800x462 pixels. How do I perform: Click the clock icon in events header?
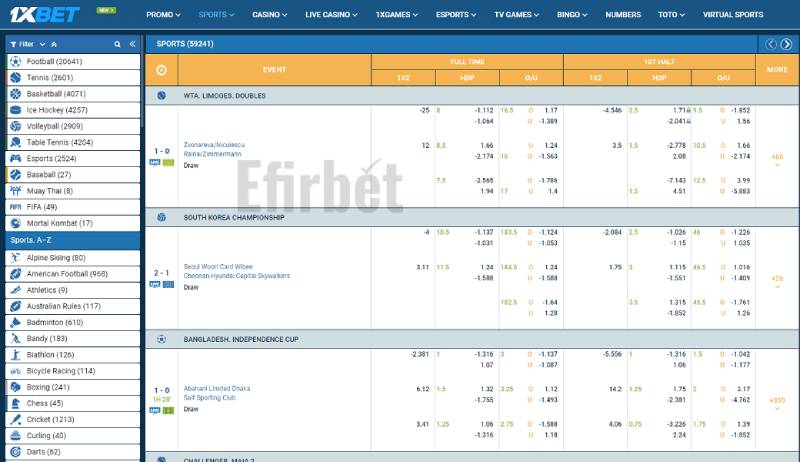pyautogui.click(x=162, y=70)
